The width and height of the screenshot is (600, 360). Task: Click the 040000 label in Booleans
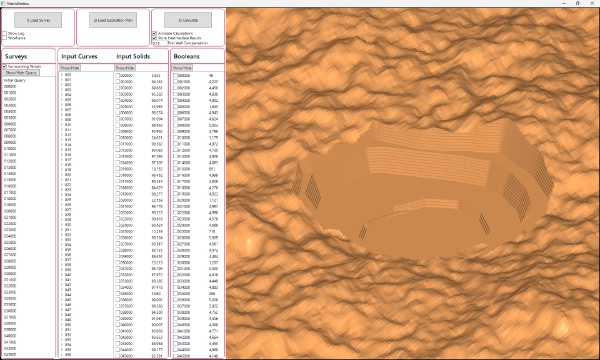pos(184,325)
